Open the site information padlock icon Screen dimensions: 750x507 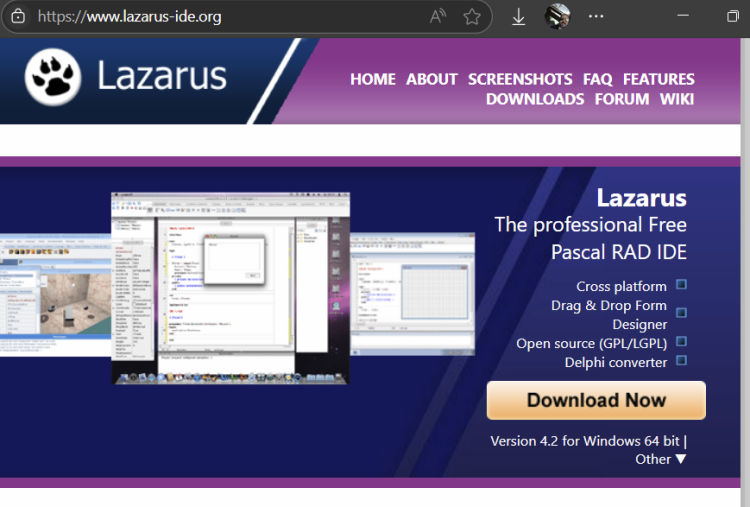[x=18, y=16]
